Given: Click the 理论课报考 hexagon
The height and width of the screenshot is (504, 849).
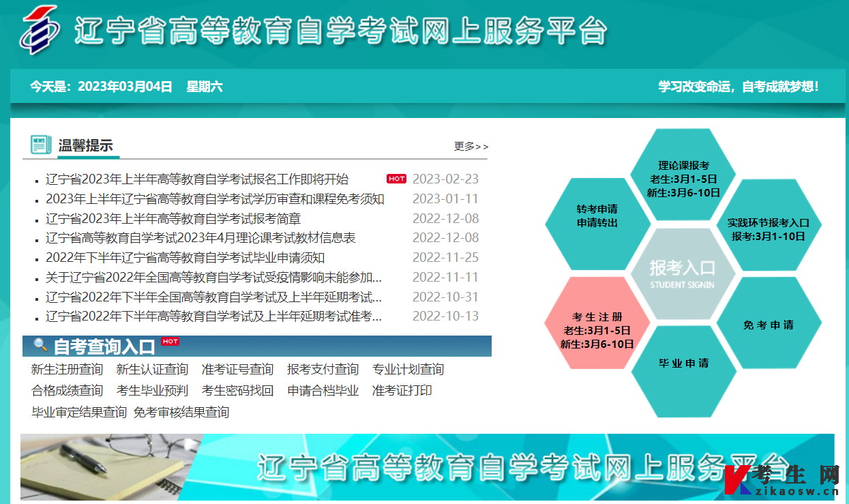Looking at the screenshot, I should [683, 175].
